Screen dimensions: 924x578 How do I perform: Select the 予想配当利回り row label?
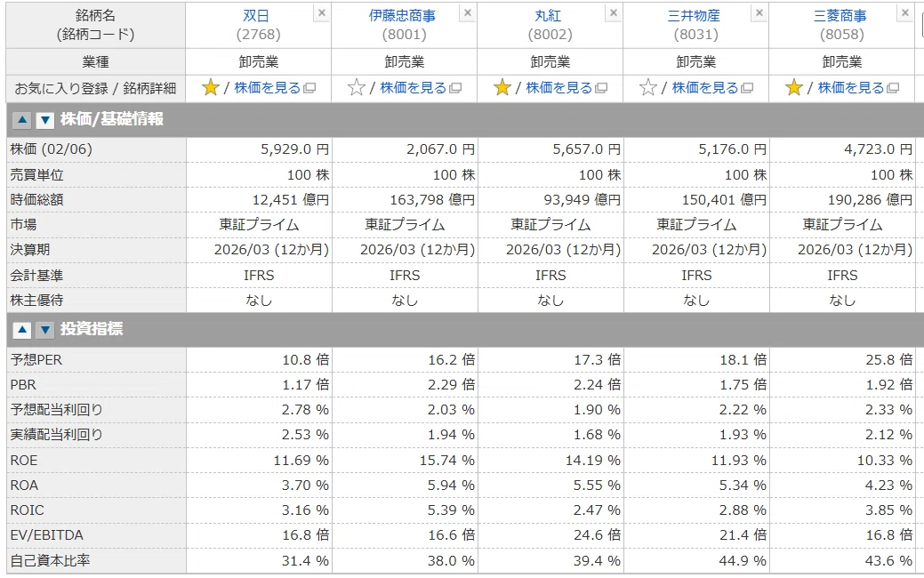(56, 409)
